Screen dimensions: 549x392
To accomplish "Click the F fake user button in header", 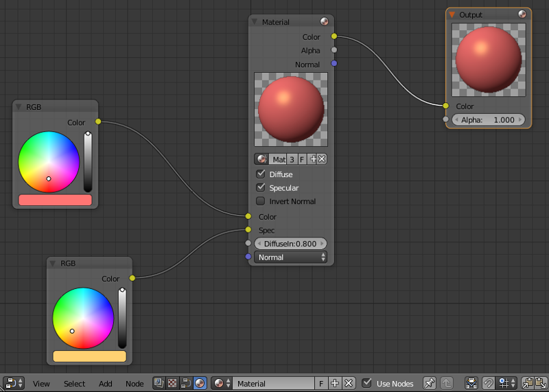I will coord(321,383).
